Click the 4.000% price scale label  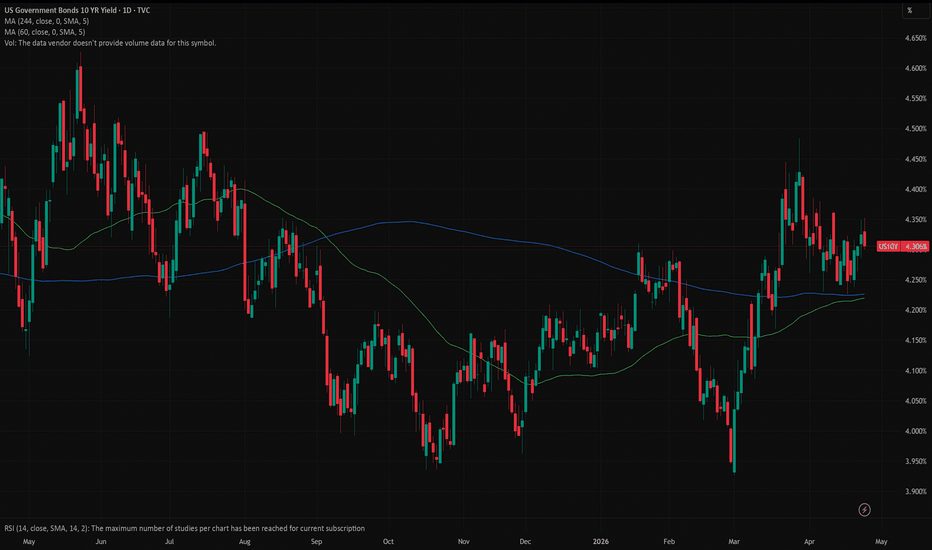(x=915, y=432)
